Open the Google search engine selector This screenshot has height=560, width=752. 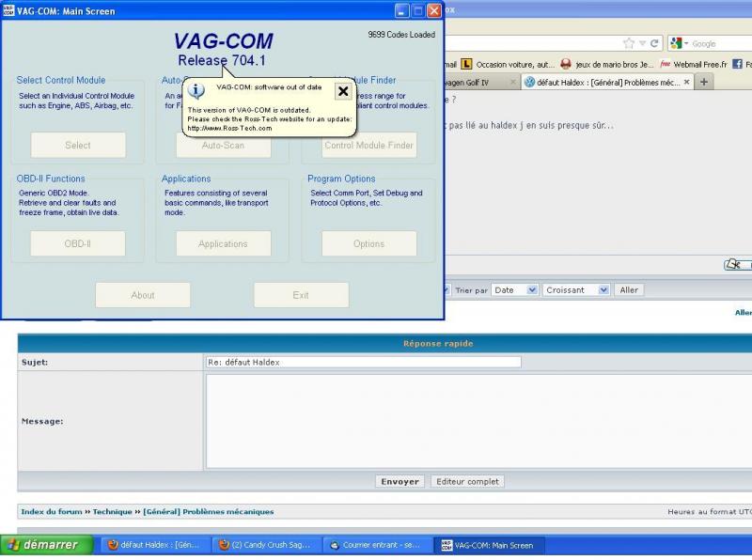[x=679, y=43]
